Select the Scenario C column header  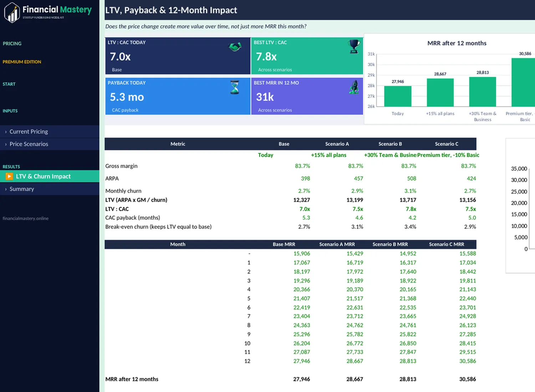(447, 144)
